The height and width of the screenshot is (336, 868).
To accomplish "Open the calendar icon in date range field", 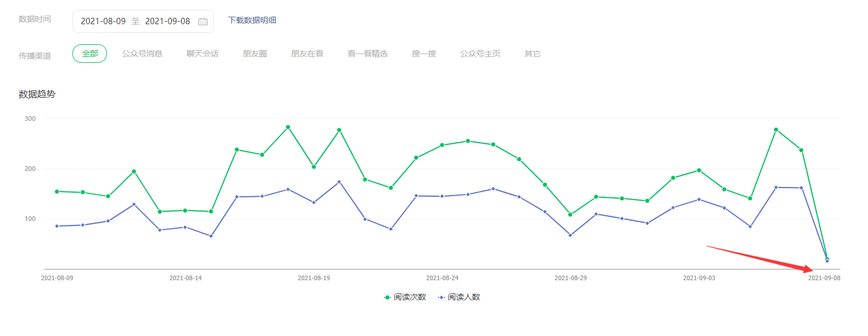I will (x=203, y=21).
